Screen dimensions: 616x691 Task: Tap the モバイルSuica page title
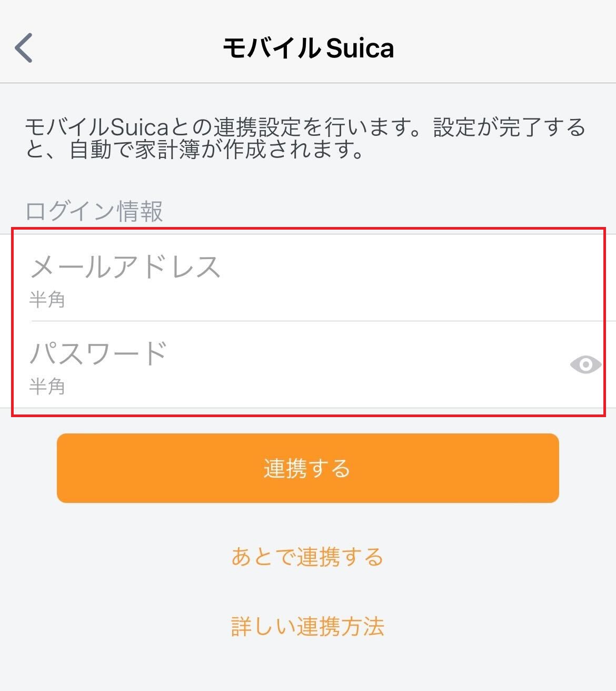coord(308,48)
